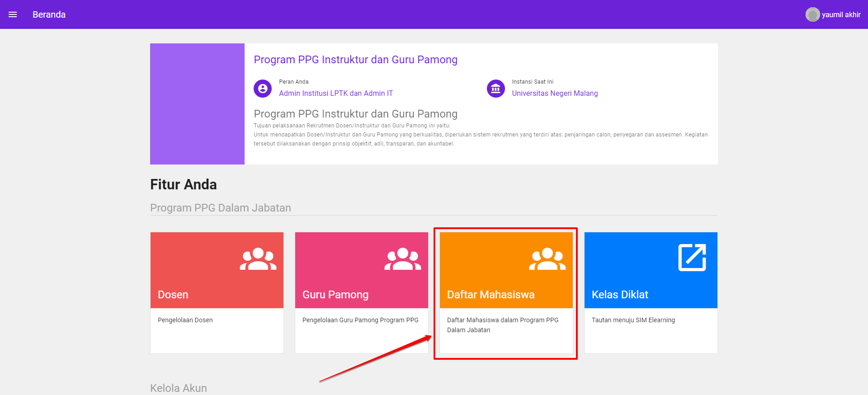868x395 pixels.
Task: Click the Instansi building icon
Action: (495, 89)
